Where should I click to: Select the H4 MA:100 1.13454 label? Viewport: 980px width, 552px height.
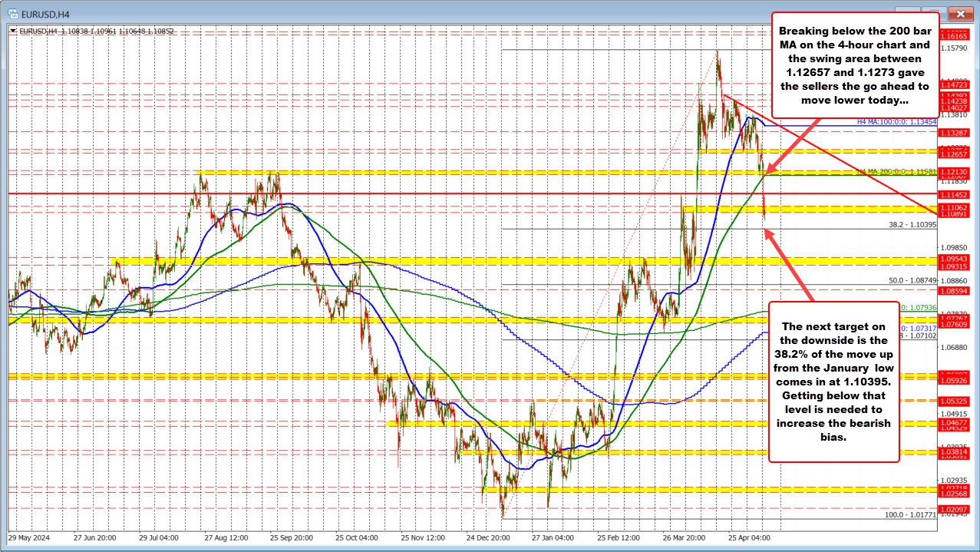point(897,121)
